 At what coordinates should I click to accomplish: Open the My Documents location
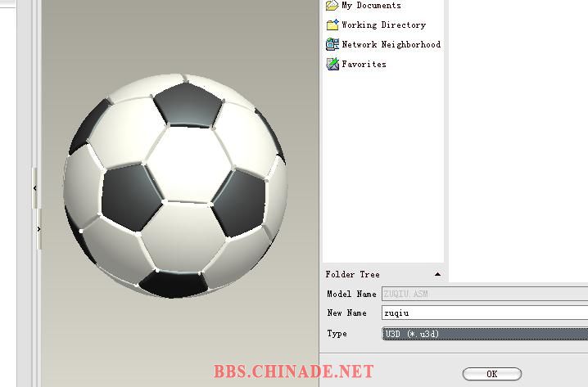pos(371,5)
